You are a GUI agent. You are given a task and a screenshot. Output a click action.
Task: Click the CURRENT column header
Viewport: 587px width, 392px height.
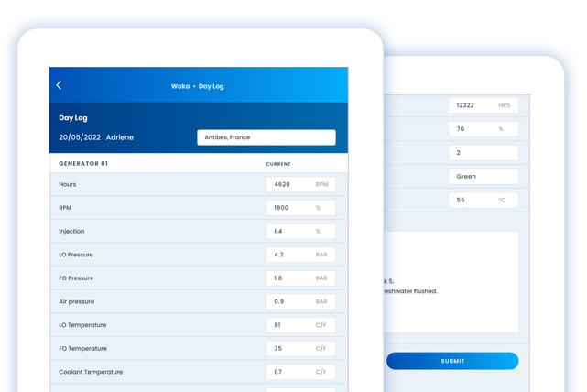(278, 164)
